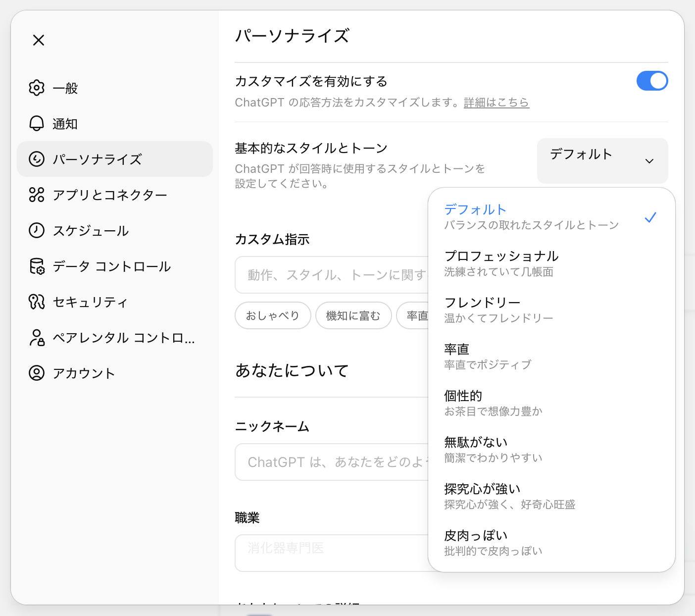Viewport: 695px width, 616px height.
Task: Click the gear icon for 一般 settings
Action: [x=37, y=88]
